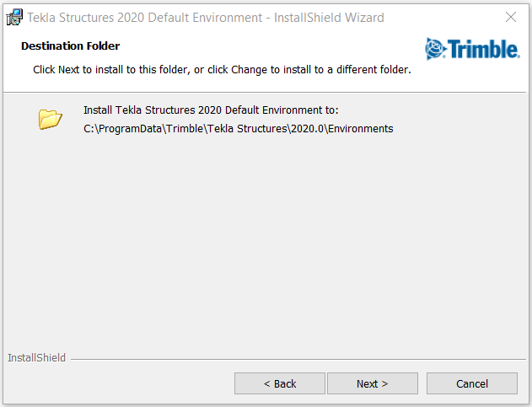The height and width of the screenshot is (407, 532).
Task: Click the window title Tekla Structures 2020 text
Action: click(x=206, y=18)
